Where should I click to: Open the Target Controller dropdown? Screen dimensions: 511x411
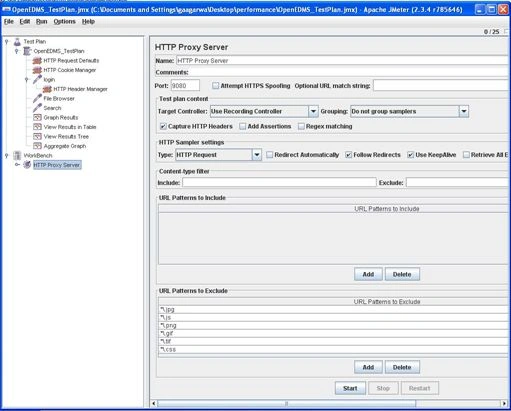[313, 112]
